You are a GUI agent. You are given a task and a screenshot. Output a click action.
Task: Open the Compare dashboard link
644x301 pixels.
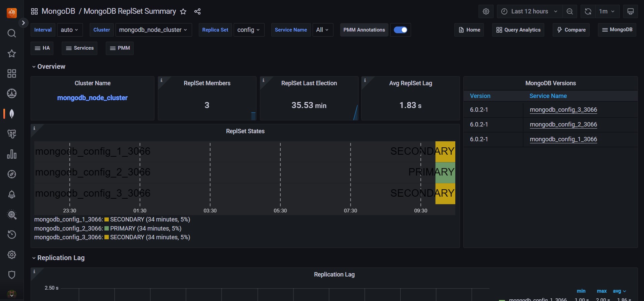[571, 30]
